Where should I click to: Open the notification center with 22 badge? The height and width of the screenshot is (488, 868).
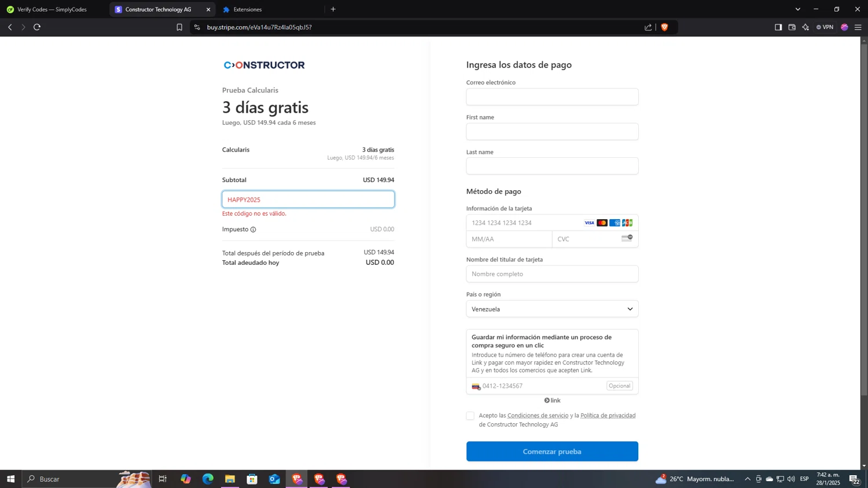coord(854,479)
